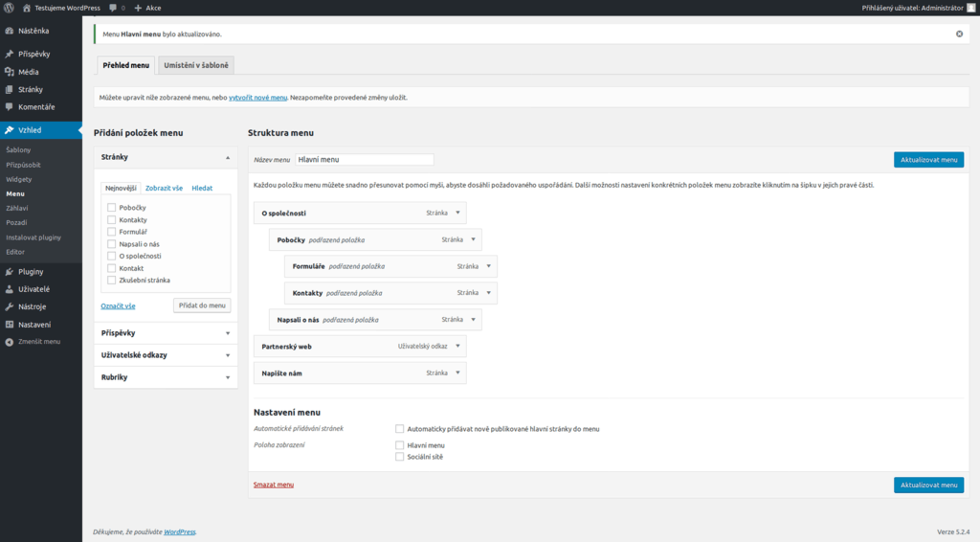
Task: Expand O společnosti menu item arrow
Action: click(x=457, y=214)
